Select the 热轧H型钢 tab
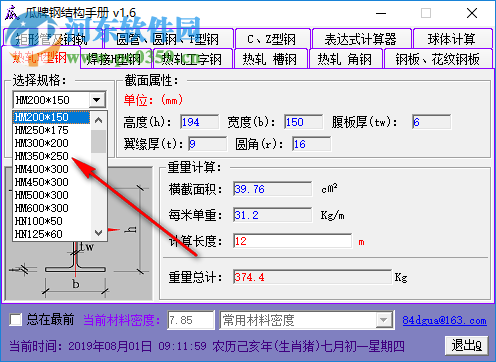 41,58
